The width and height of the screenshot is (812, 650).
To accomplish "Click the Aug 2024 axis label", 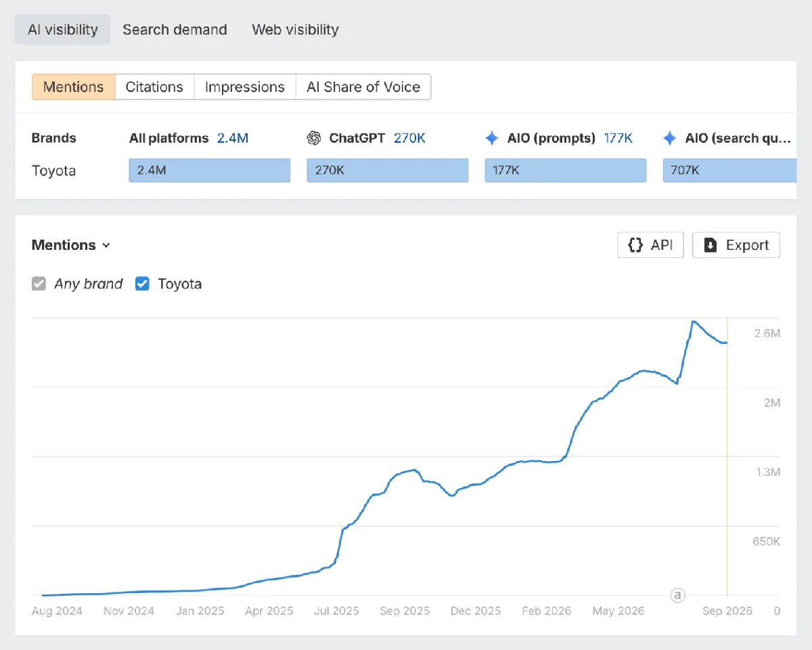I will (57, 611).
